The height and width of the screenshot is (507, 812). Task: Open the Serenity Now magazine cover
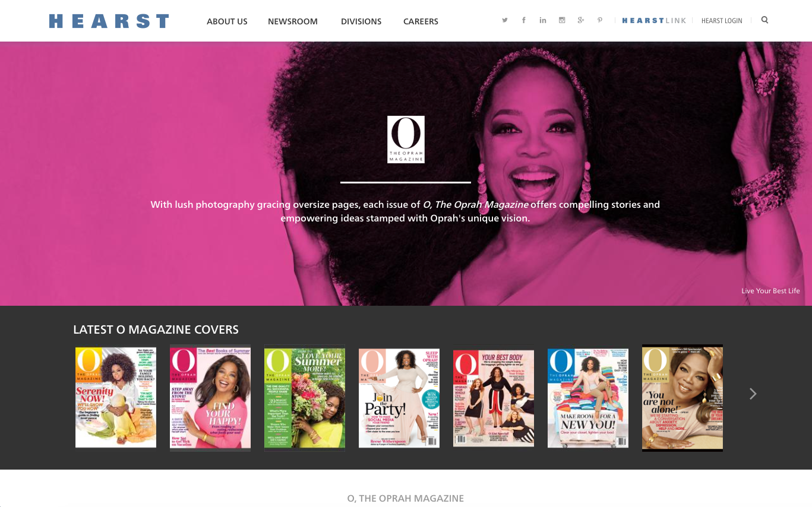coord(116,398)
